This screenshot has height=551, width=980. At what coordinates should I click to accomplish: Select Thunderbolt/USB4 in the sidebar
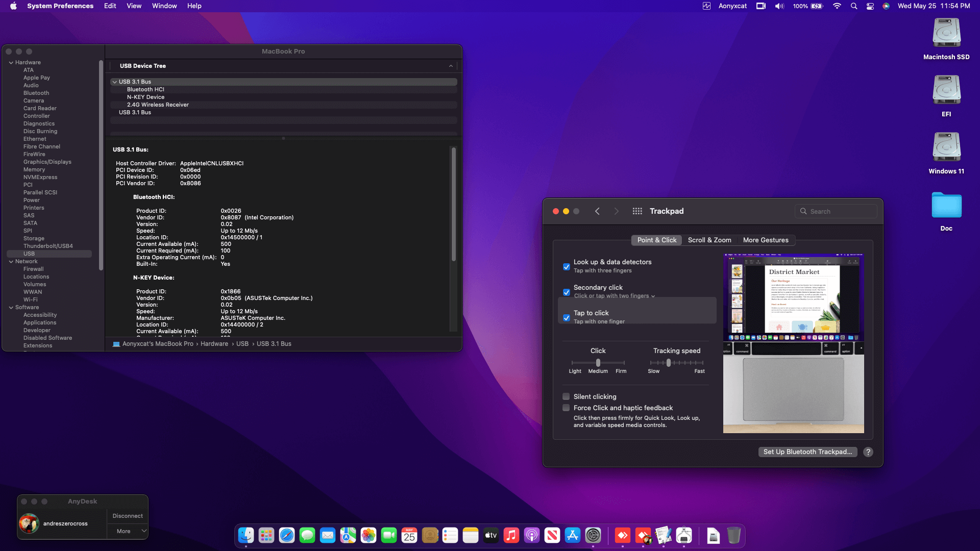48,246
